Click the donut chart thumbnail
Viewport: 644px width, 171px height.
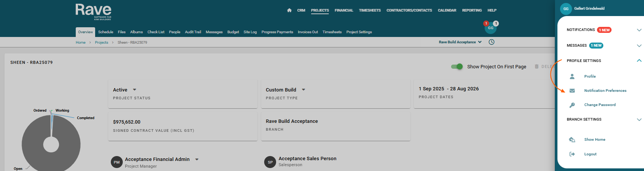click(x=51, y=143)
